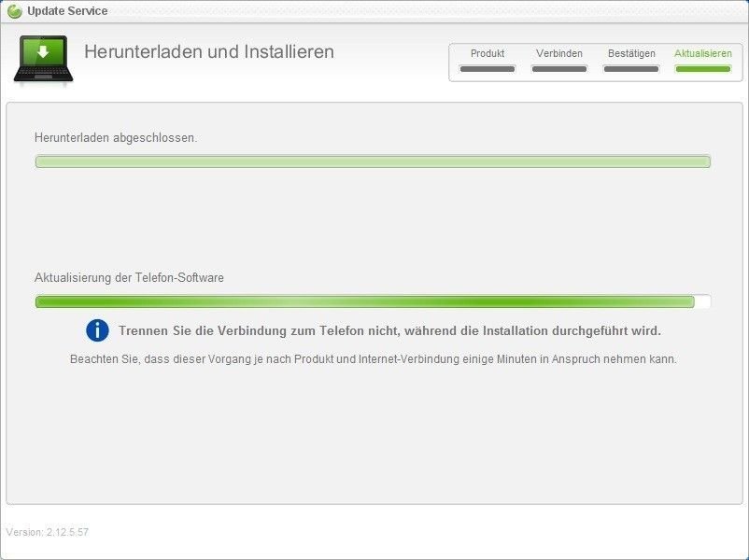Viewport: 749px width, 560px height.
Task: Click the green Aktualisieren step indicator bar
Action: click(703, 69)
